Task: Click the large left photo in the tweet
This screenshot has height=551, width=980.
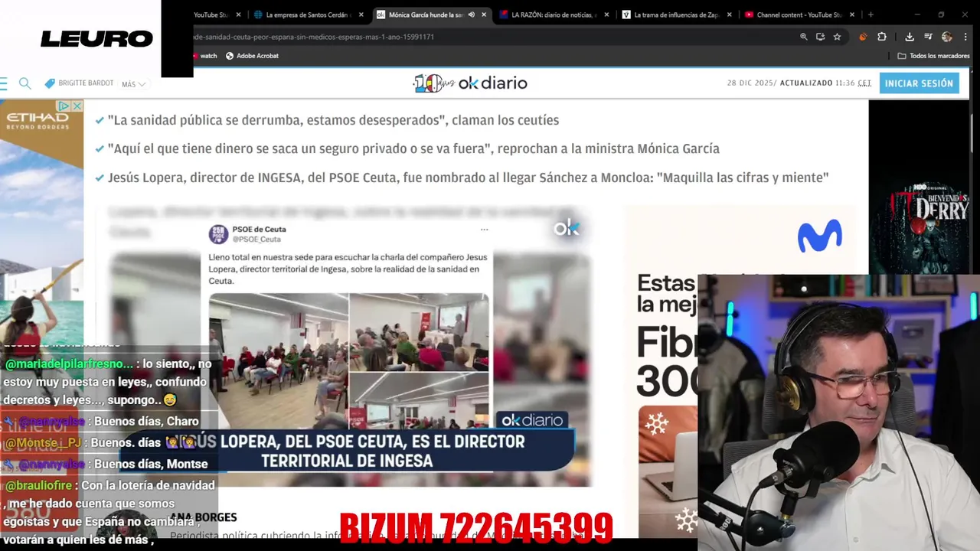Action: [x=279, y=360]
